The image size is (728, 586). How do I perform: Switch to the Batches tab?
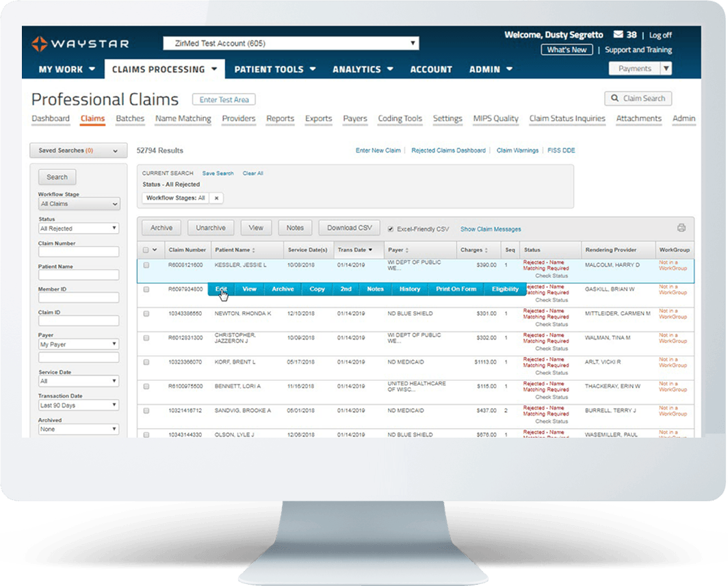point(130,118)
